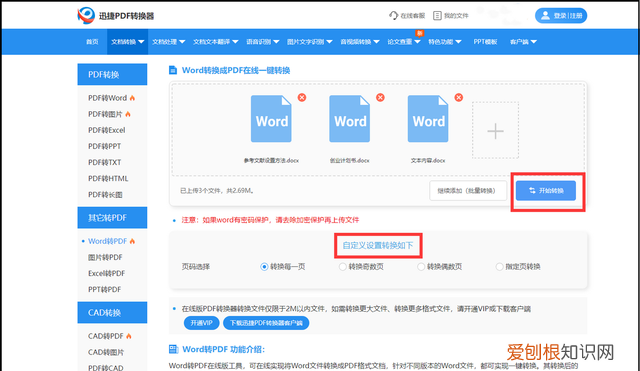The image size is (640, 371).
Task: Click the Word转PDF 功能介绍 heading
Action: (223, 349)
